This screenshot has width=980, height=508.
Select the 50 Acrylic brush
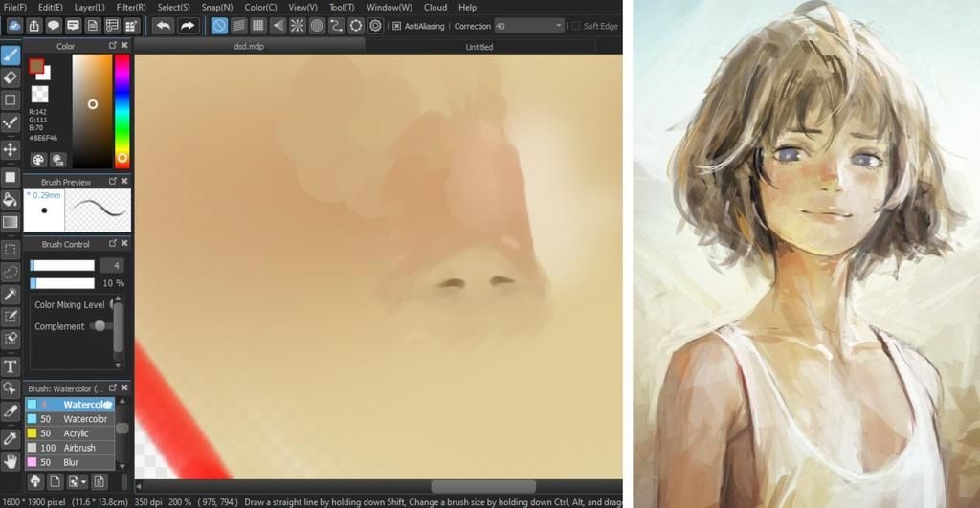coord(70,433)
